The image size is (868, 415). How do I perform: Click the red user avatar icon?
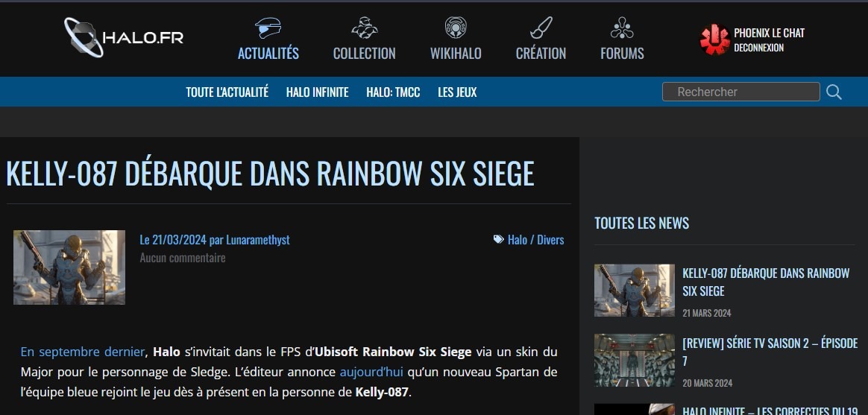[714, 39]
